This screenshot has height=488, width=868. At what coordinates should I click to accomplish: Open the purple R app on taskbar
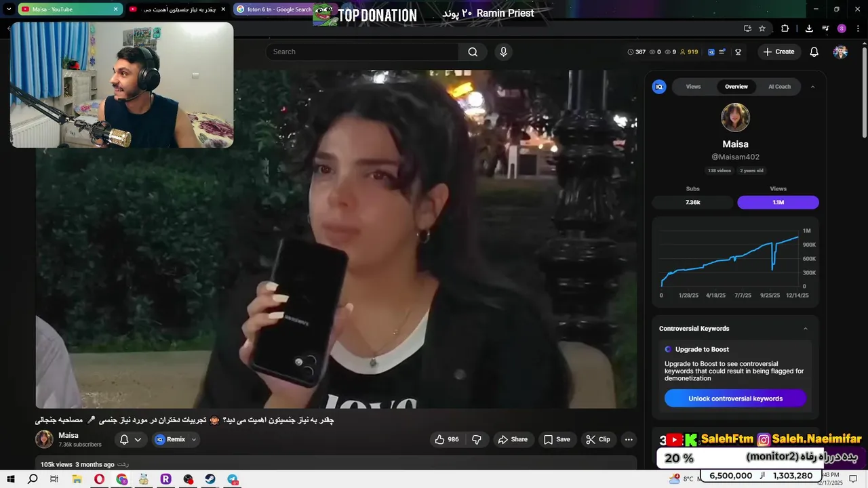pos(165,479)
